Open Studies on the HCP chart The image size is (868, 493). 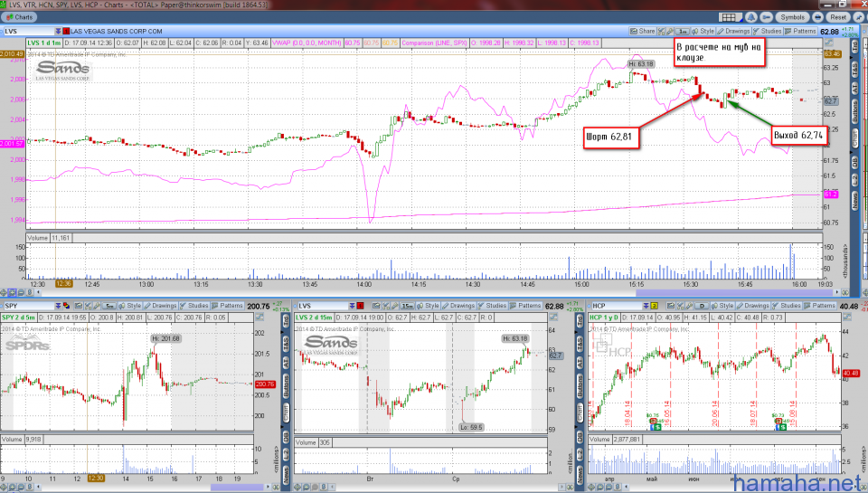786,306
